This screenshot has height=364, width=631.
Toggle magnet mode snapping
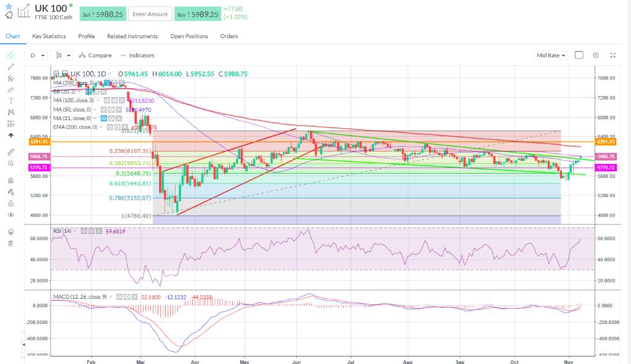pyautogui.click(x=11, y=180)
